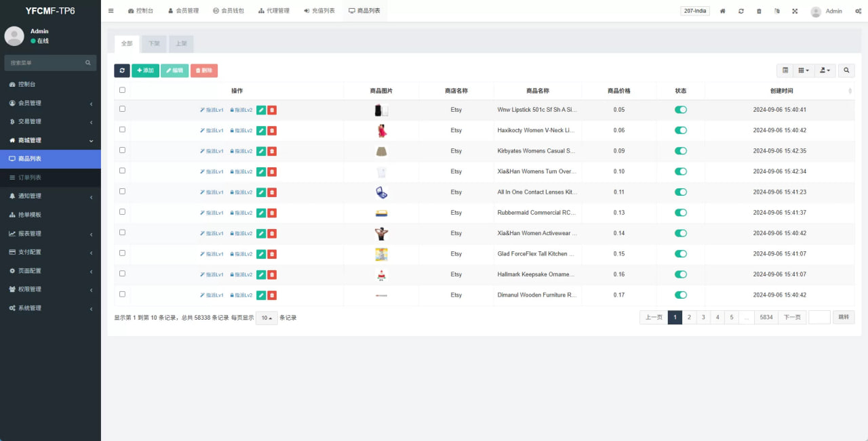Open the export dropdown button
Screen dimensions: 868x441
825,70
